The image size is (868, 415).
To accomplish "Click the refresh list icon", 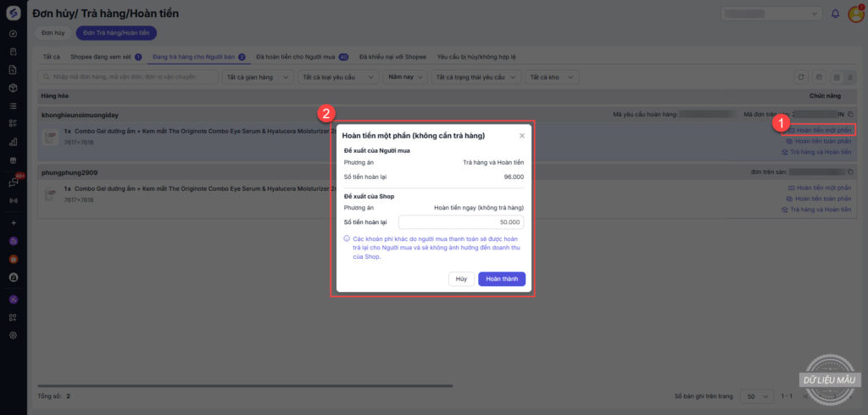I will (801, 77).
